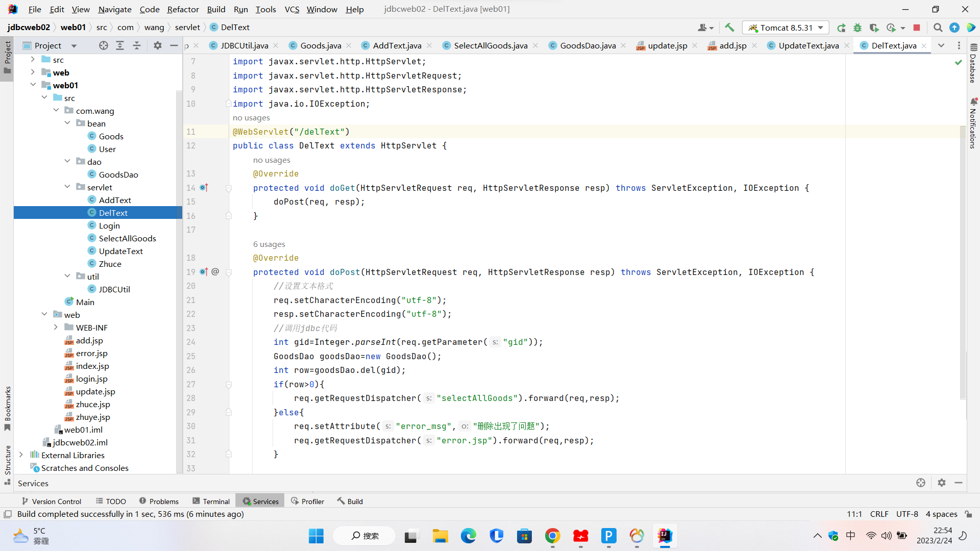
Task: Click the Build Project hammer icon
Action: coord(729,28)
